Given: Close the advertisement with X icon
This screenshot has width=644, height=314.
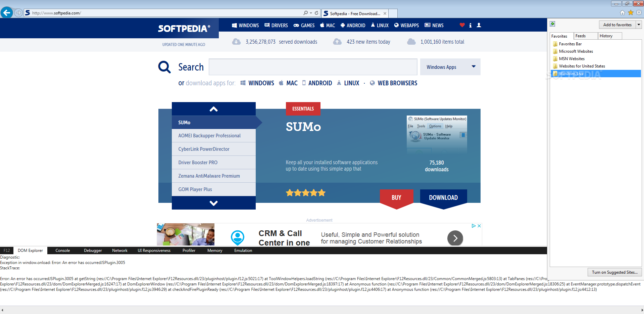Looking at the screenshot, I should coord(479,226).
